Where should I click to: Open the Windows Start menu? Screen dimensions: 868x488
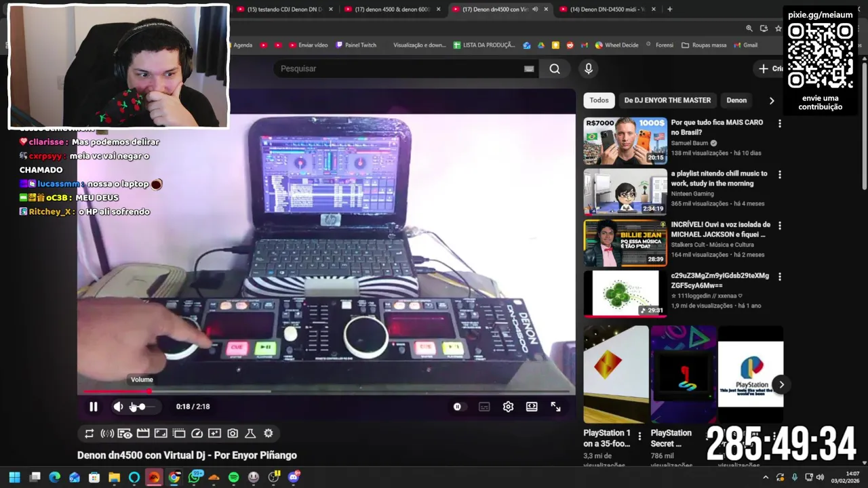click(x=14, y=477)
